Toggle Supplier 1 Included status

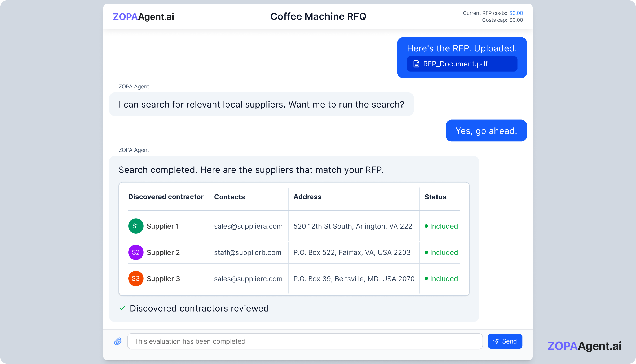click(x=441, y=226)
